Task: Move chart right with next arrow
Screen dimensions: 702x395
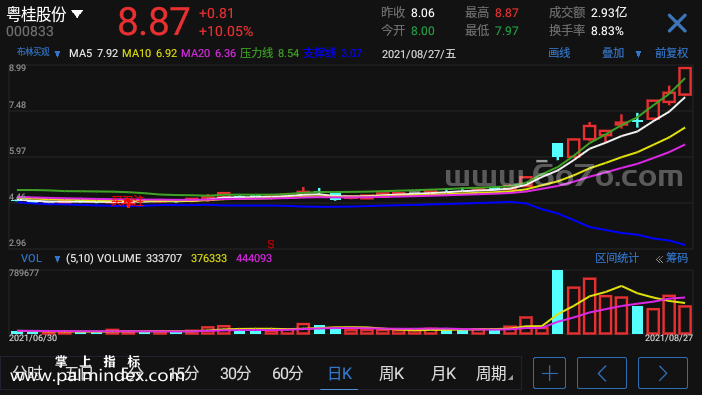Action: click(663, 373)
